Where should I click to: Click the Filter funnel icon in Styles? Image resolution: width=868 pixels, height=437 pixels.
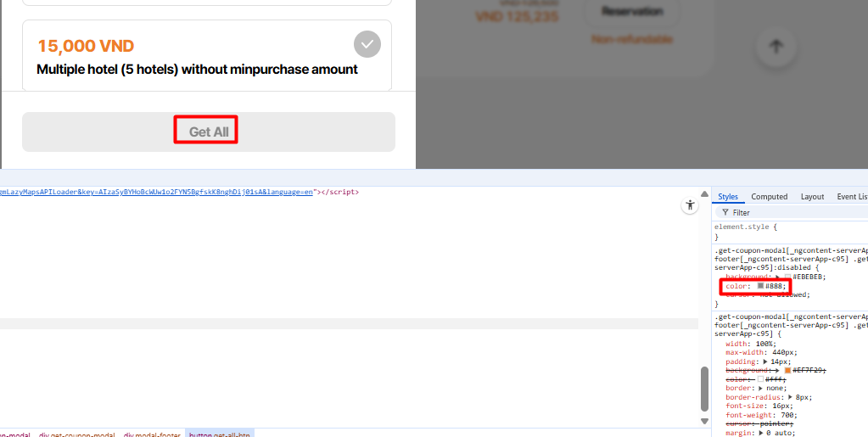click(725, 213)
